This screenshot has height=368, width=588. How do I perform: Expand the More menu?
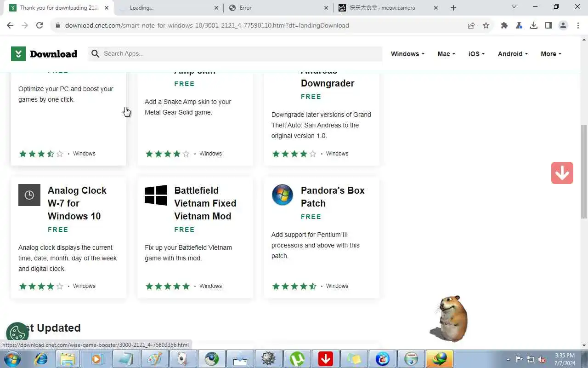coord(551,54)
